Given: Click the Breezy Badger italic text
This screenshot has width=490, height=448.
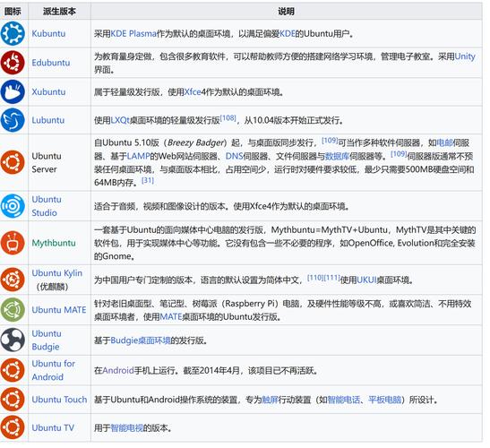Looking at the screenshot, I should 196,142.
